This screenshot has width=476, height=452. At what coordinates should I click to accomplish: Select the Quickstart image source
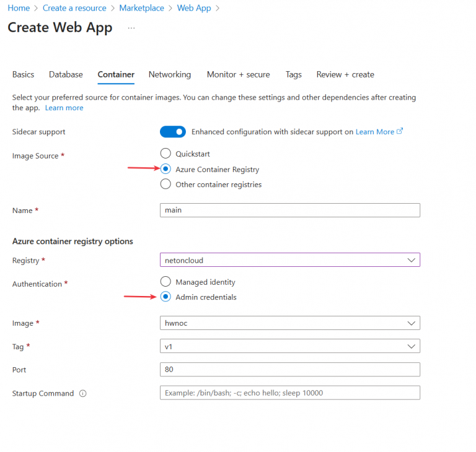coord(165,154)
